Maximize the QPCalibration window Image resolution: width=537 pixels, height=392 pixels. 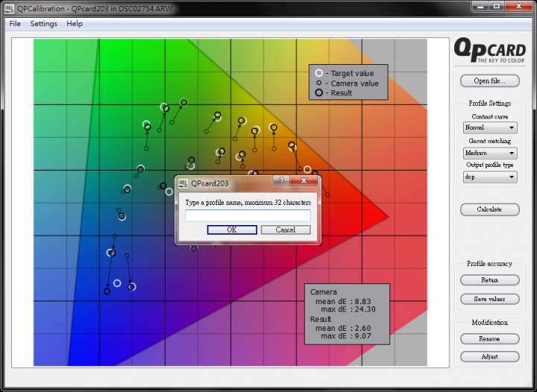pyautogui.click(x=496, y=7)
